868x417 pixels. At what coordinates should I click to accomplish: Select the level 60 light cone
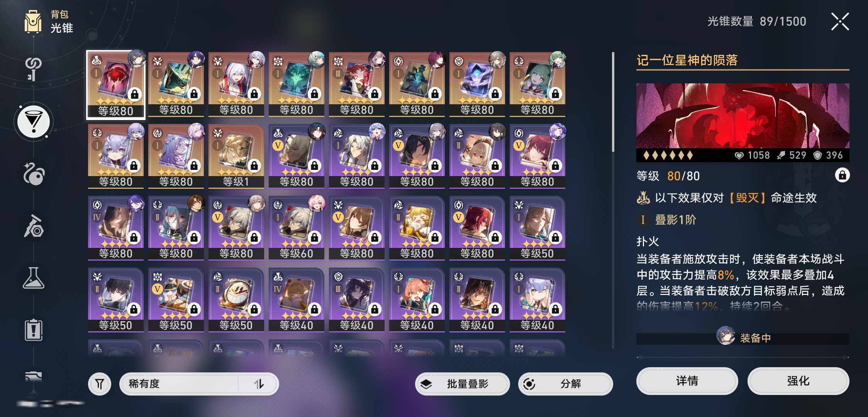tap(296, 228)
